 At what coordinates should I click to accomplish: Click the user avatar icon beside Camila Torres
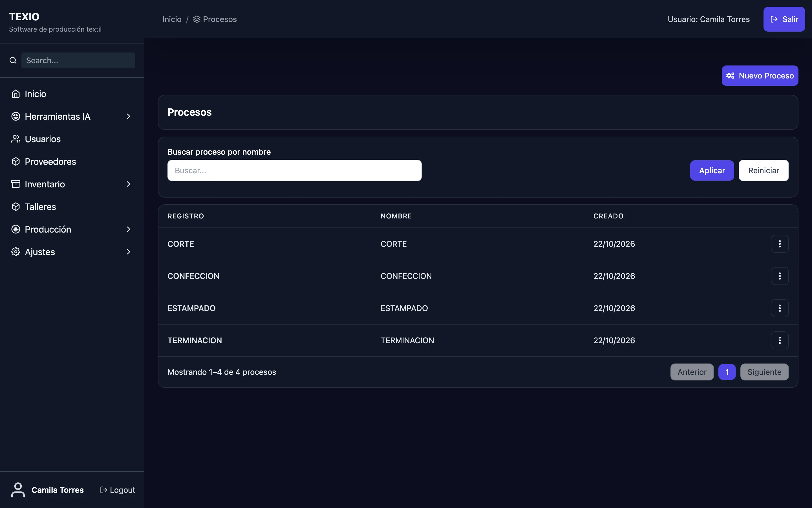tap(18, 490)
